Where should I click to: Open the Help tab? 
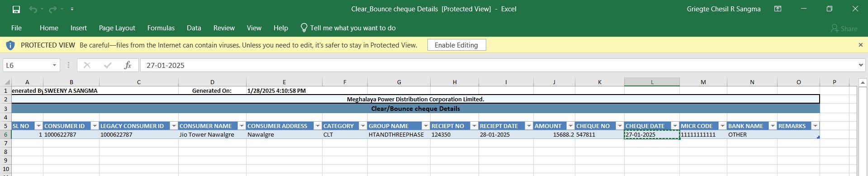click(281, 28)
